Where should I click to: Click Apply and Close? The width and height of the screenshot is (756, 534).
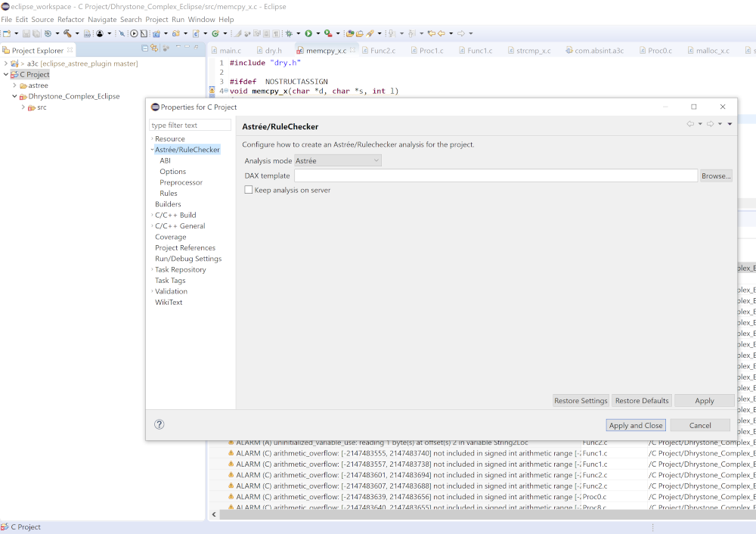[636, 426]
